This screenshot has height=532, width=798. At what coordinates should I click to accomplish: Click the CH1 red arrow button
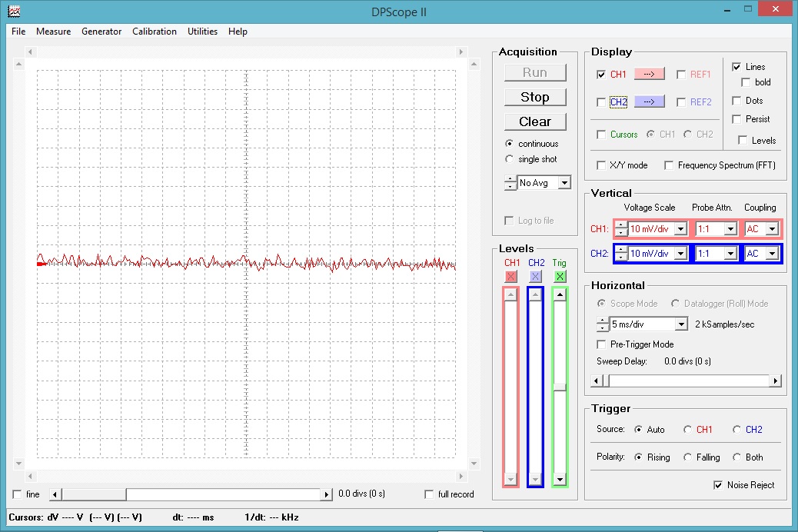pos(649,74)
